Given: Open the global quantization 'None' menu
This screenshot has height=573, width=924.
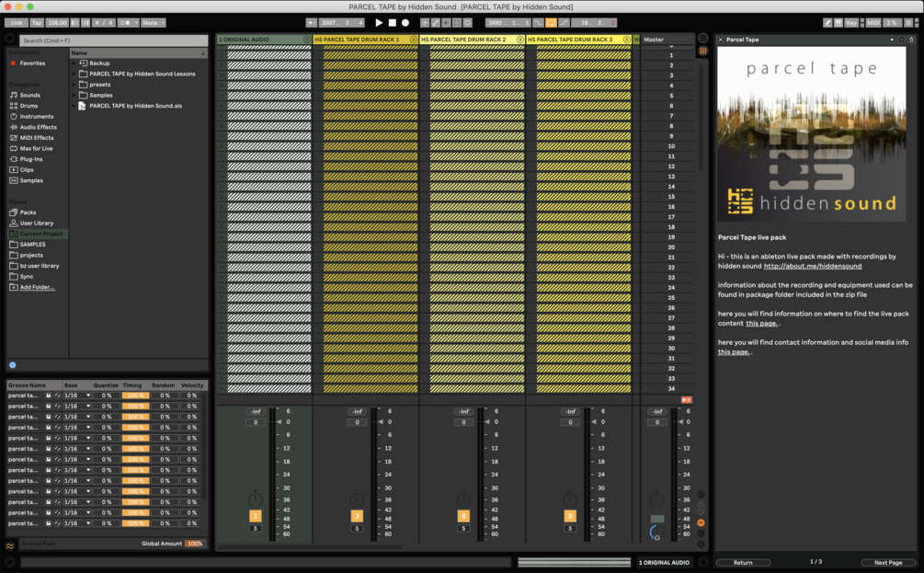Looking at the screenshot, I should [154, 22].
